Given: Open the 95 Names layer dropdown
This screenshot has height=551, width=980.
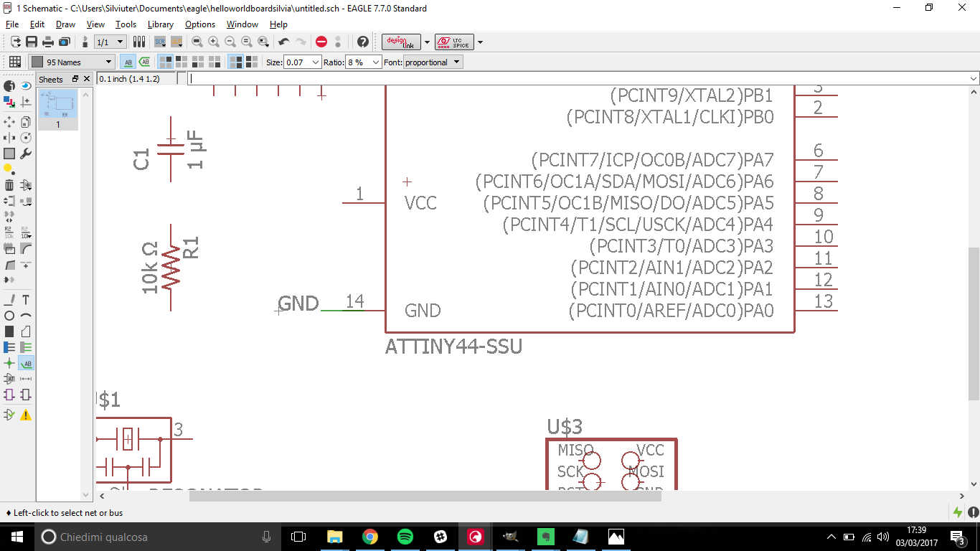Looking at the screenshot, I should point(72,62).
